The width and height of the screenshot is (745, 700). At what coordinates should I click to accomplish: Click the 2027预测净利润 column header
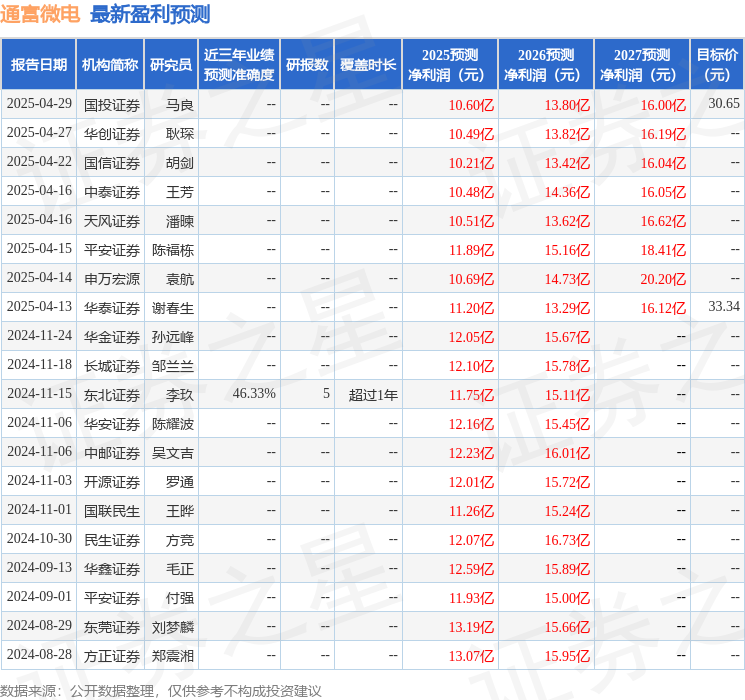[x=642, y=64]
